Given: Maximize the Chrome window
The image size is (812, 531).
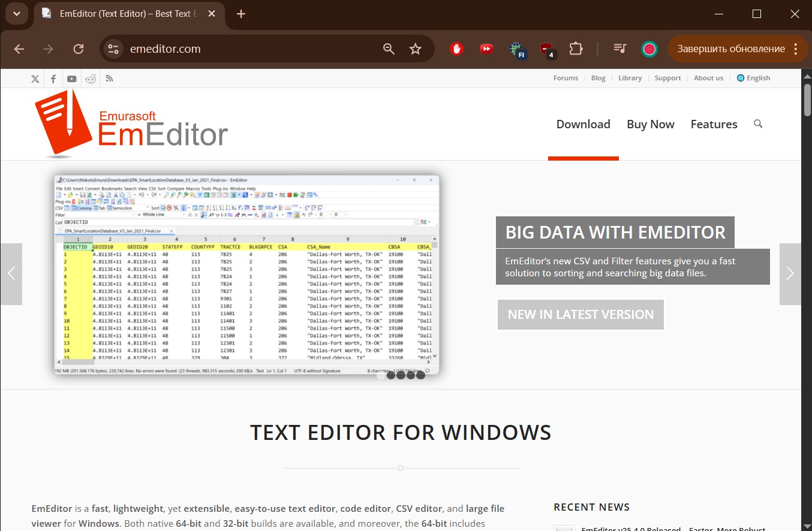Looking at the screenshot, I should [757, 14].
